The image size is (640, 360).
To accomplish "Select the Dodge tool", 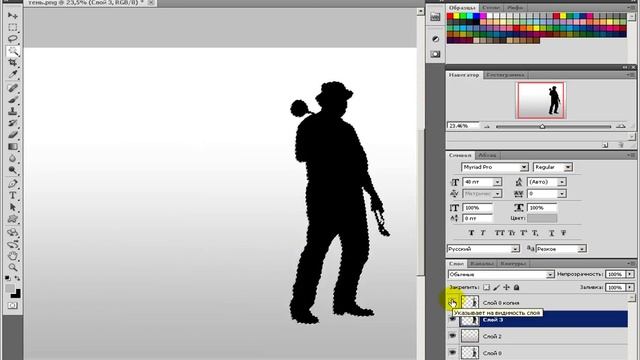I will (x=13, y=170).
